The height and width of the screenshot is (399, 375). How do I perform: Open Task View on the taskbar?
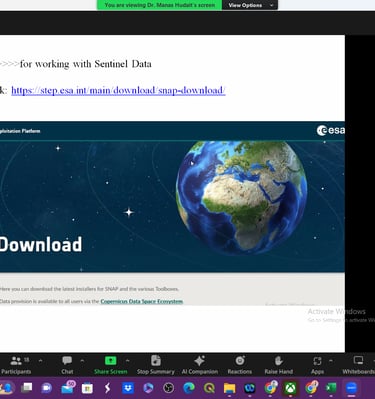pyautogui.click(x=26, y=388)
